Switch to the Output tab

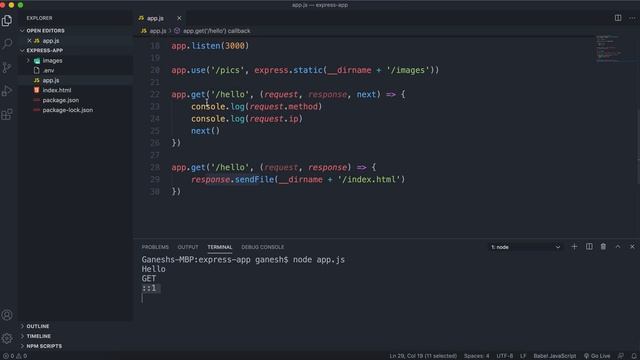click(x=188, y=247)
